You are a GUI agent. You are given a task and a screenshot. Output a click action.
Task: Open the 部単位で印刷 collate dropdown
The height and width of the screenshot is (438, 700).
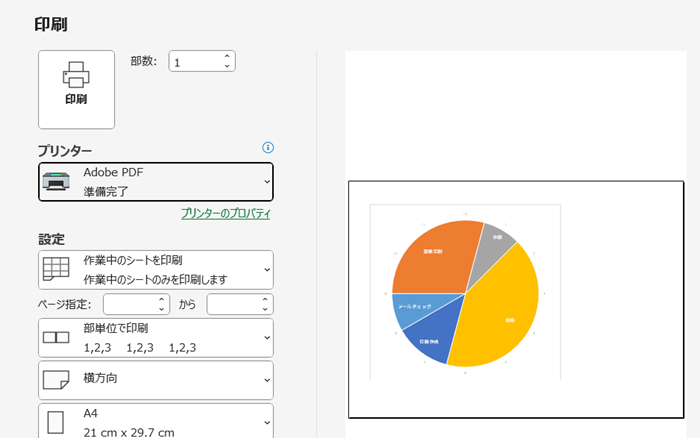[156, 338]
